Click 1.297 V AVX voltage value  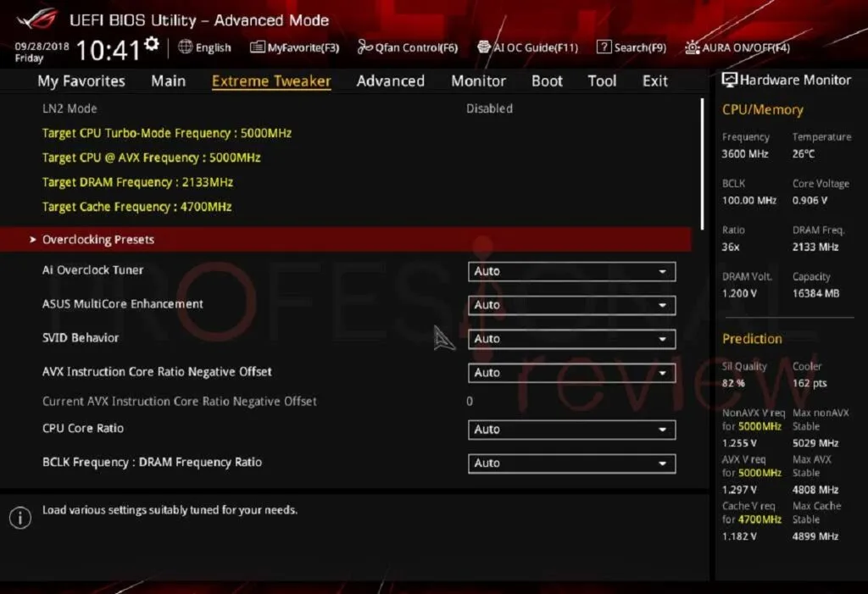point(739,490)
